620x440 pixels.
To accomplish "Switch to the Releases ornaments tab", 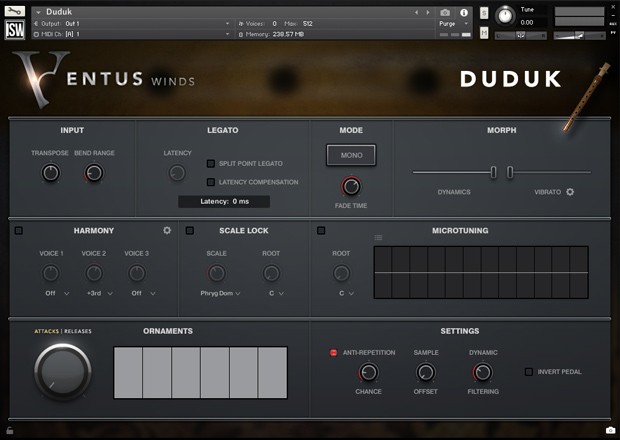I will click(x=78, y=331).
